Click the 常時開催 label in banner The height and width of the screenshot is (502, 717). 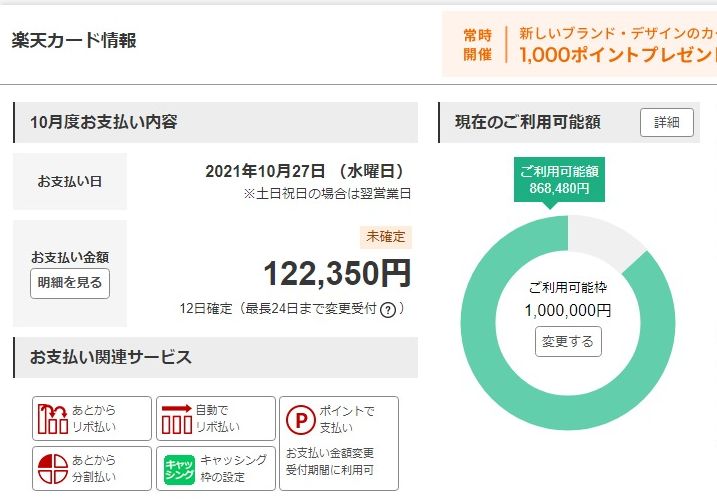click(x=477, y=44)
